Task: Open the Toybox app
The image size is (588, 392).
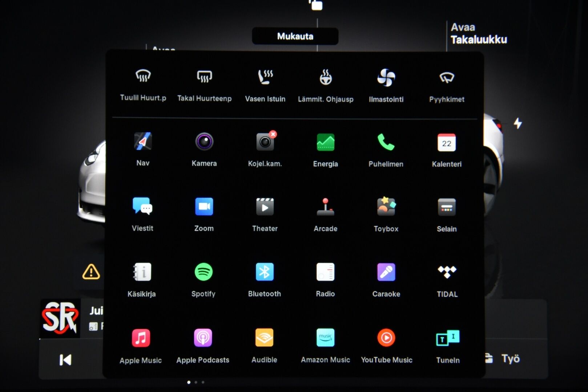Action: pos(386,215)
